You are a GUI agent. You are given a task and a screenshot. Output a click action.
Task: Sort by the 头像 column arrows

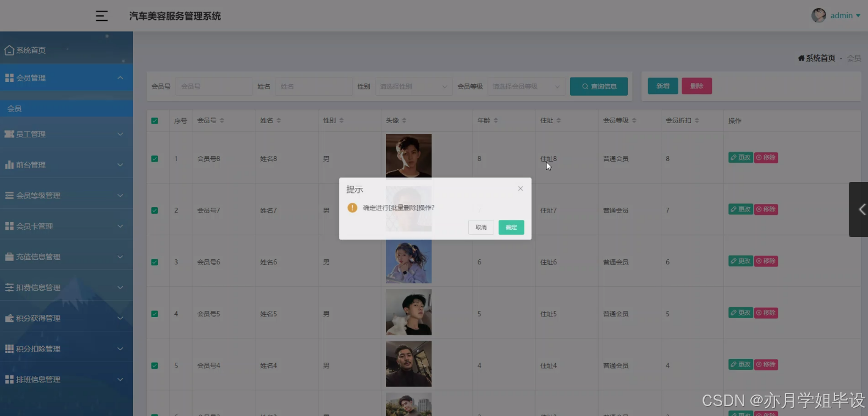(404, 120)
